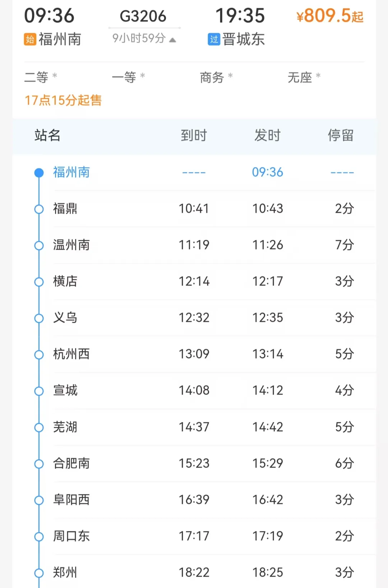
Task: Select the 一等 seat class
Action: 128,77
